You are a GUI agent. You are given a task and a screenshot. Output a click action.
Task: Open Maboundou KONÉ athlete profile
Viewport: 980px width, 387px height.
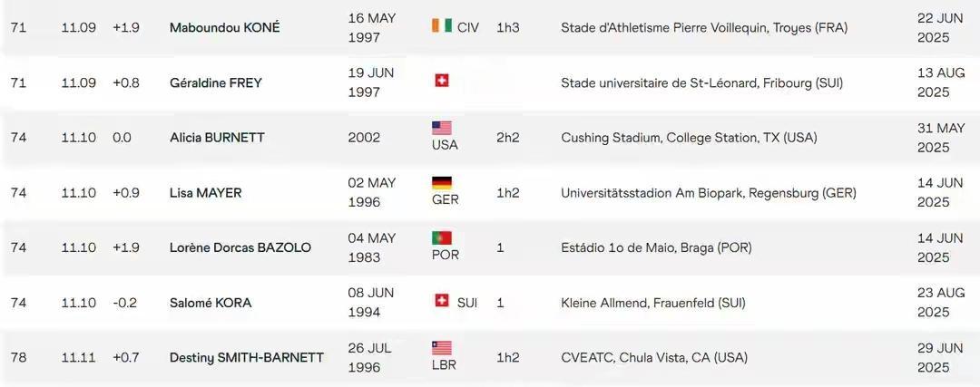point(225,28)
